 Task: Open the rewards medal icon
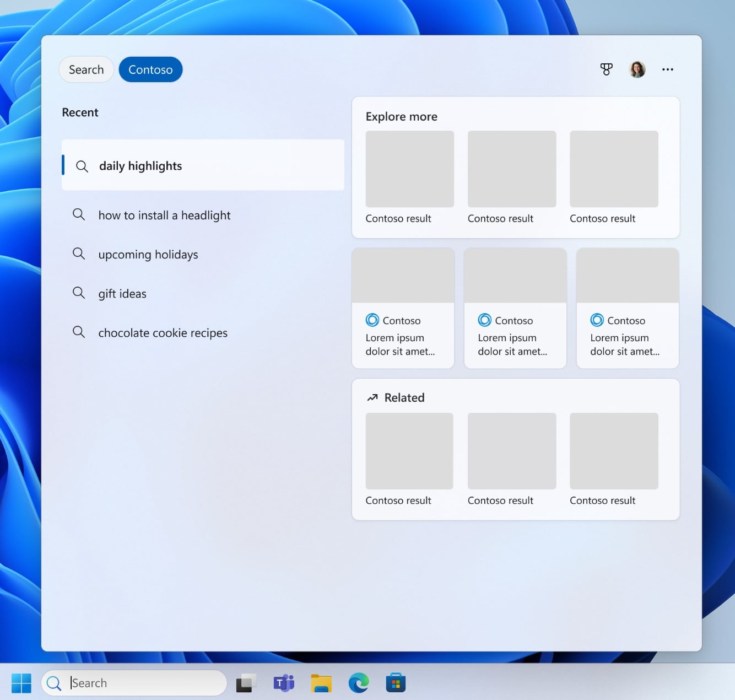[x=606, y=69]
